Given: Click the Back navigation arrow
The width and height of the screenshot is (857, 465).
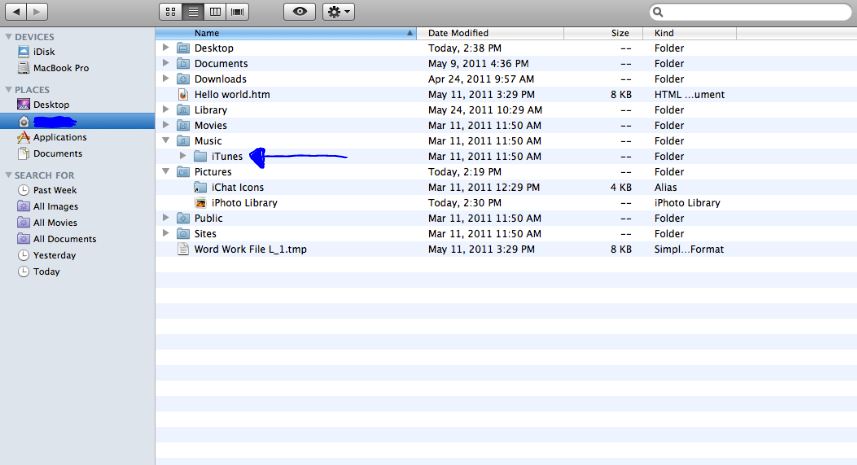Looking at the screenshot, I should click(x=15, y=12).
